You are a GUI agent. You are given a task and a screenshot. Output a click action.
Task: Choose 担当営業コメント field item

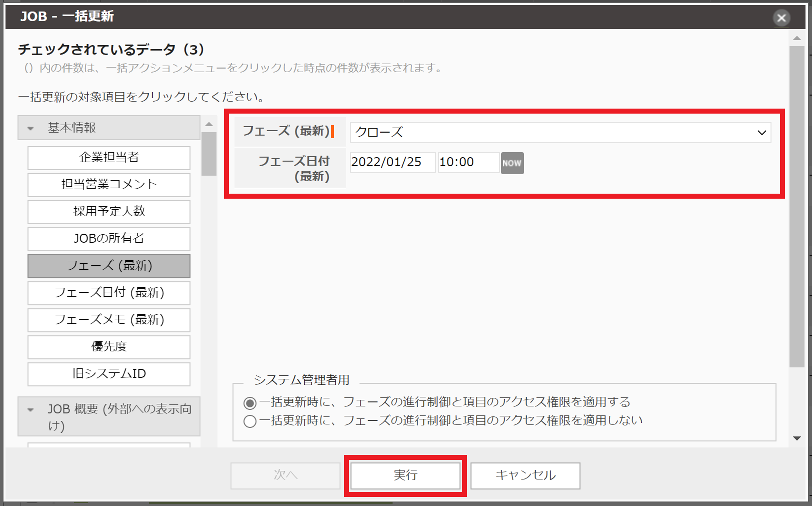pyautogui.click(x=109, y=185)
